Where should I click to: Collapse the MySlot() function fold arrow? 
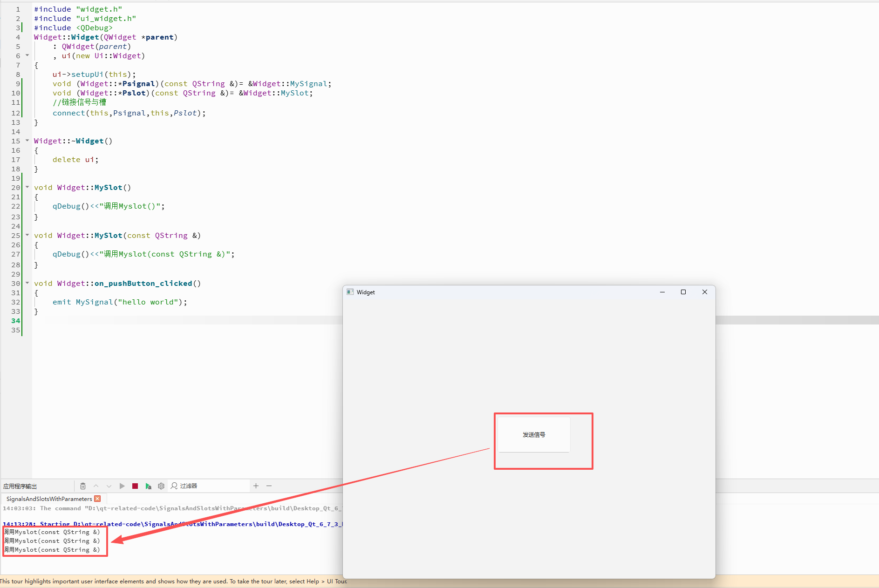(27, 187)
